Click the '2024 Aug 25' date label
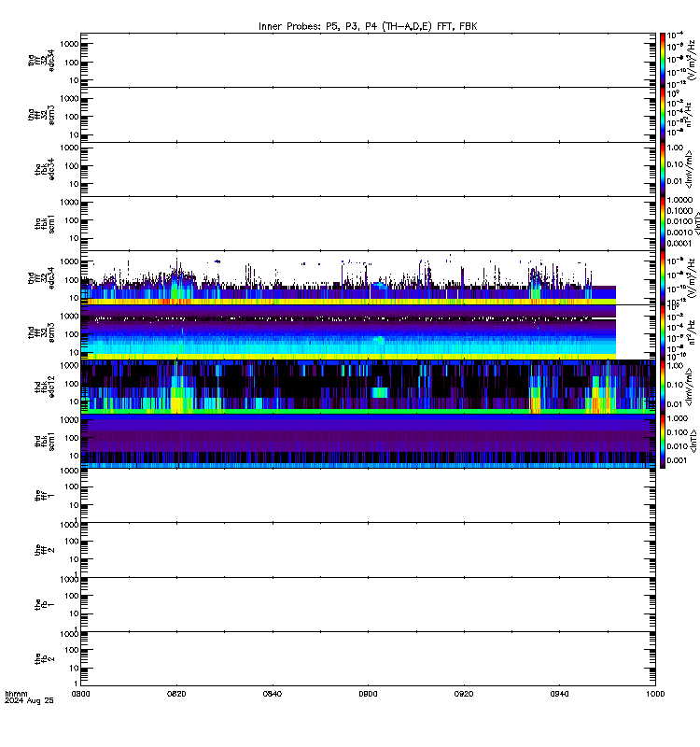The width and height of the screenshot is (700, 747). tap(29, 701)
